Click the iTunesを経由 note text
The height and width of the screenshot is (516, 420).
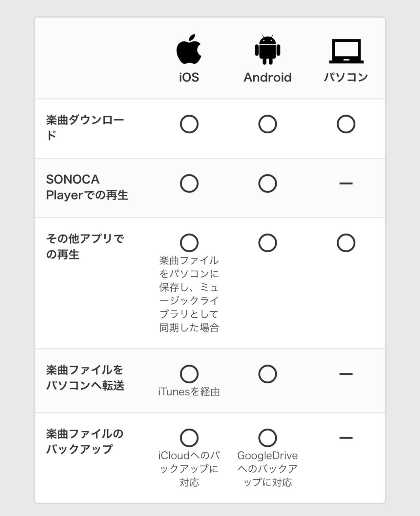pyautogui.click(x=189, y=392)
